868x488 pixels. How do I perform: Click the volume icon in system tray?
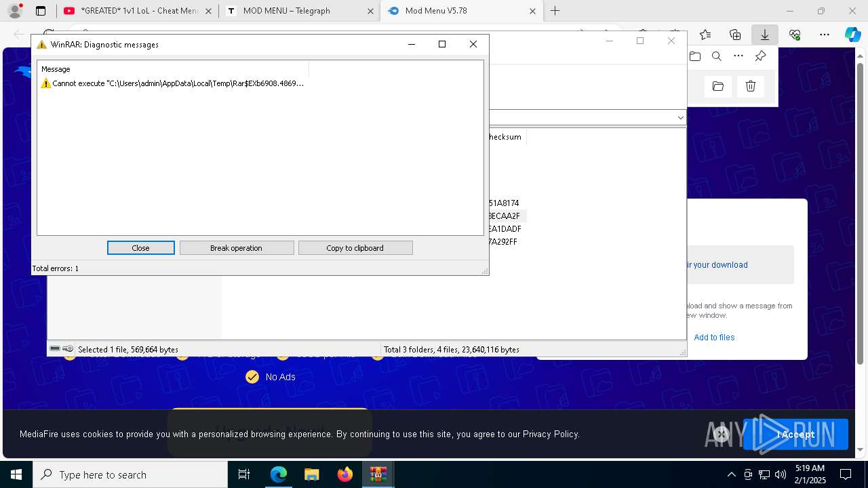tap(781, 474)
